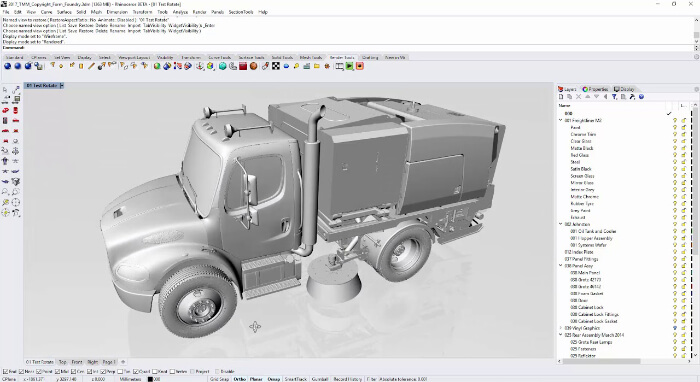
Task: Open Layers panel help blue circle icon
Action: 642,97
